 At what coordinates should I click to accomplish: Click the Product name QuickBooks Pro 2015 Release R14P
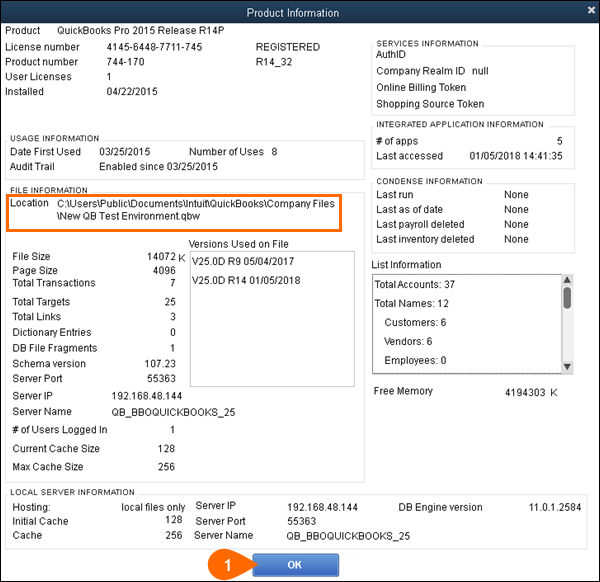pyautogui.click(x=140, y=31)
